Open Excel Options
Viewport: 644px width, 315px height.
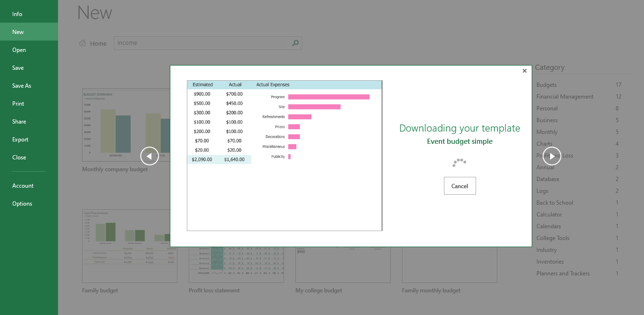click(22, 204)
